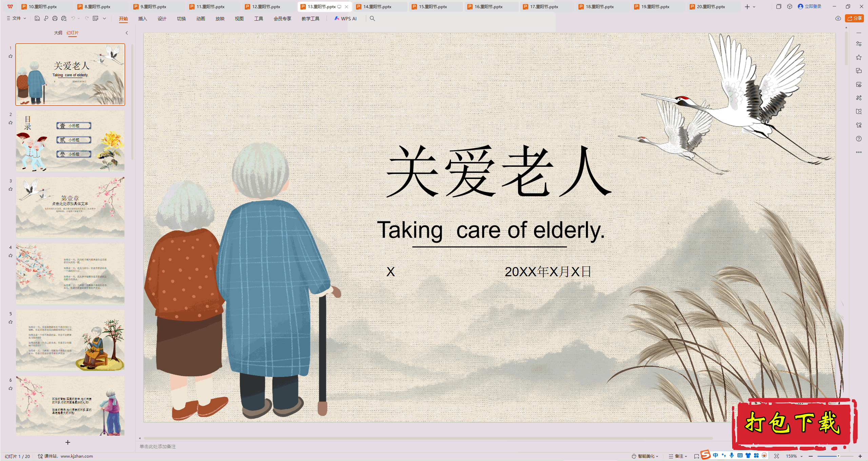
Task: Close the 13.重阳节.pptx tab
Action: (x=347, y=7)
